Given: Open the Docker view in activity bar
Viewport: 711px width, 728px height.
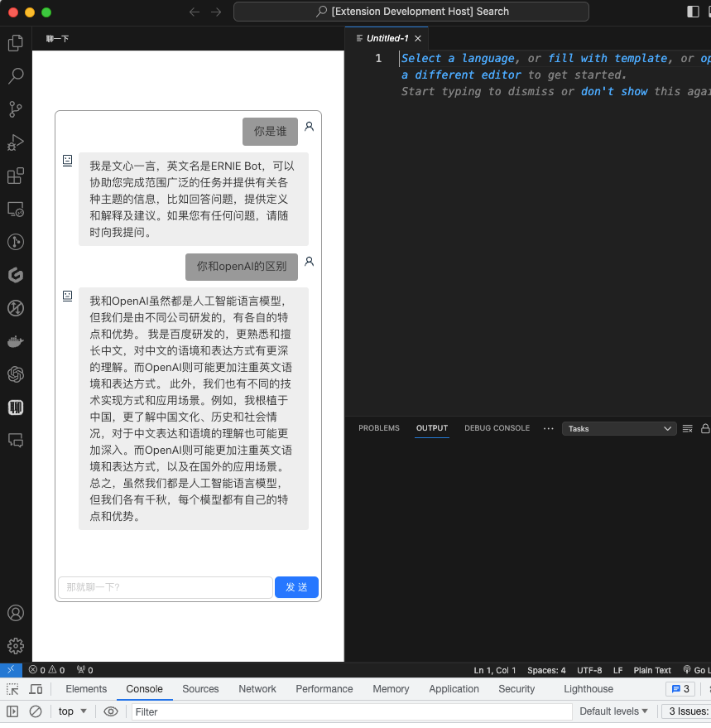Looking at the screenshot, I should pyautogui.click(x=15, y=341).
